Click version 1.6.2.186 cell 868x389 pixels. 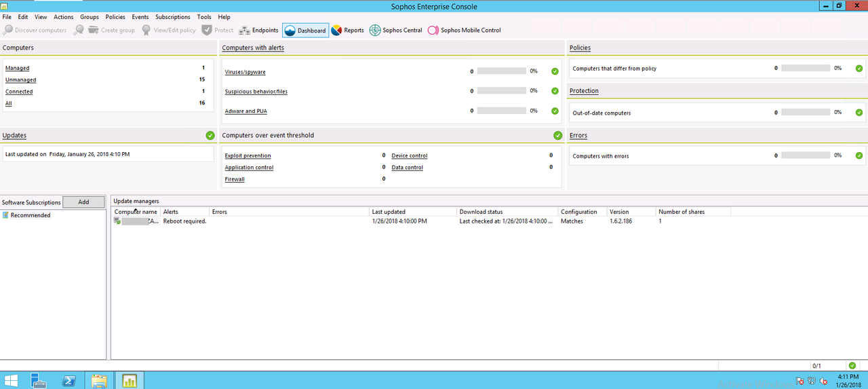(621, 221)
